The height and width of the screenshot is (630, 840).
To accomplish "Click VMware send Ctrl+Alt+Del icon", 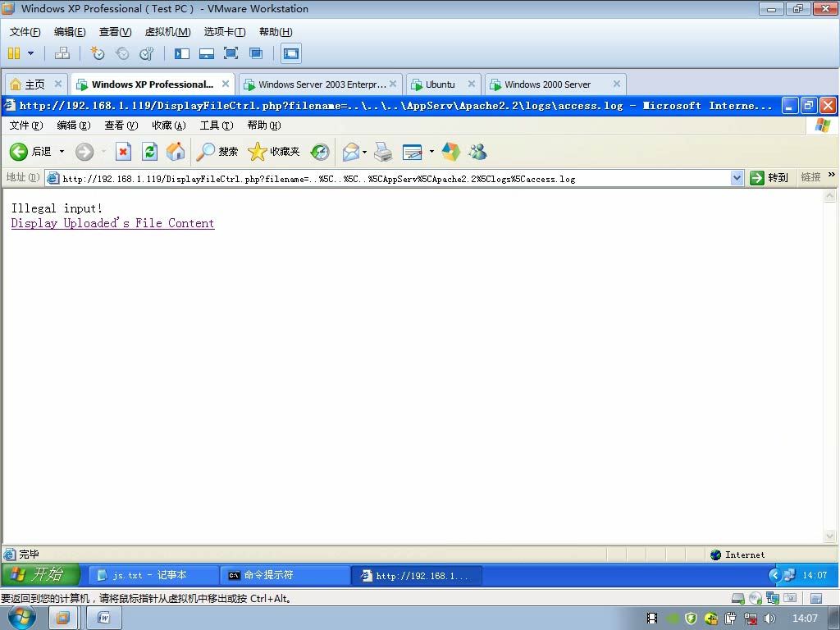I will click(62, 53).
